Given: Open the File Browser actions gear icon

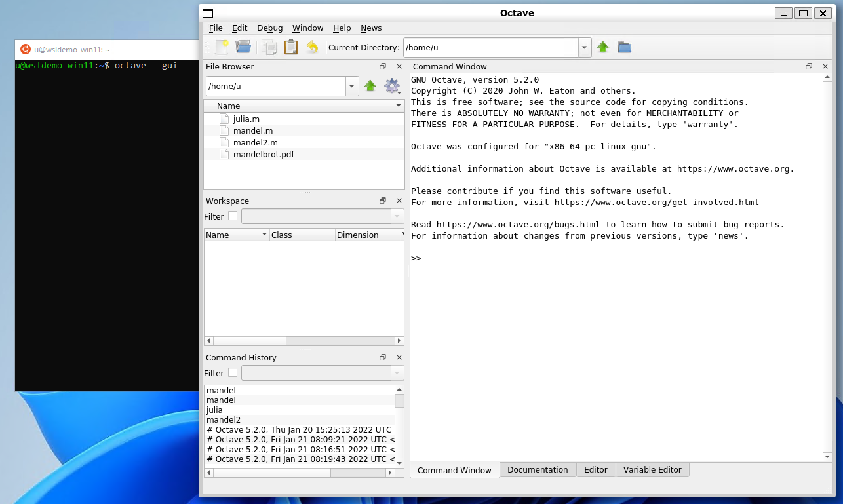Looking at the screenshot, I should point(391,86).
